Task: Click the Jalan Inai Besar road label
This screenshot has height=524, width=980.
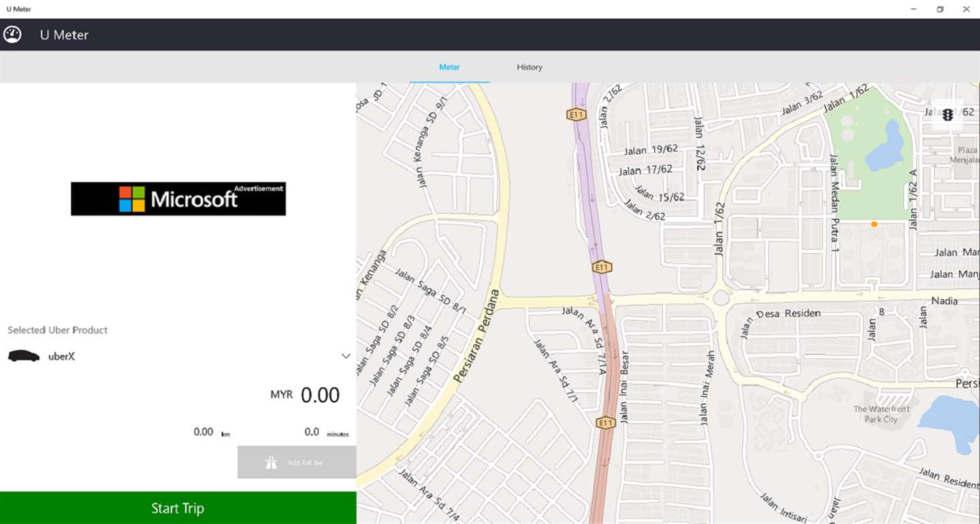Action: coord(624,386)
